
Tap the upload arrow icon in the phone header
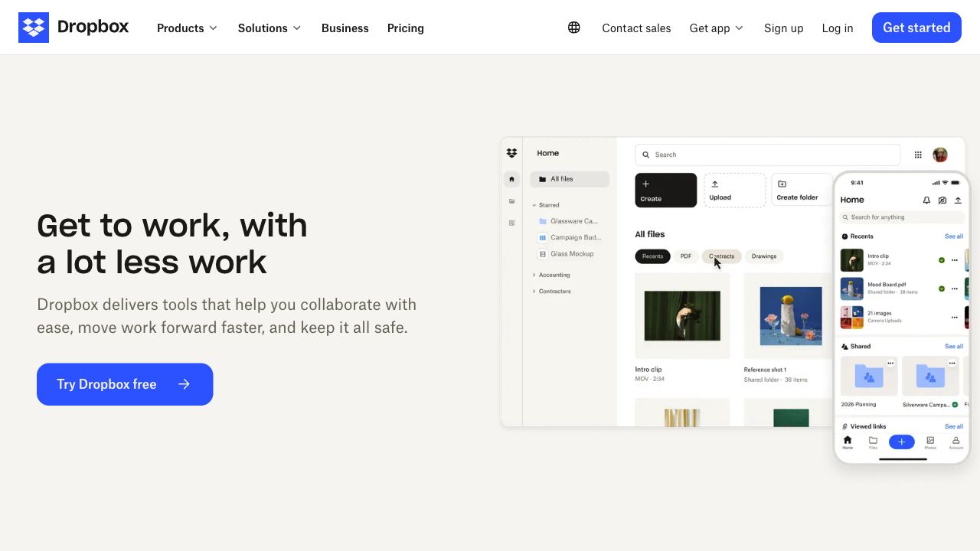958,201
